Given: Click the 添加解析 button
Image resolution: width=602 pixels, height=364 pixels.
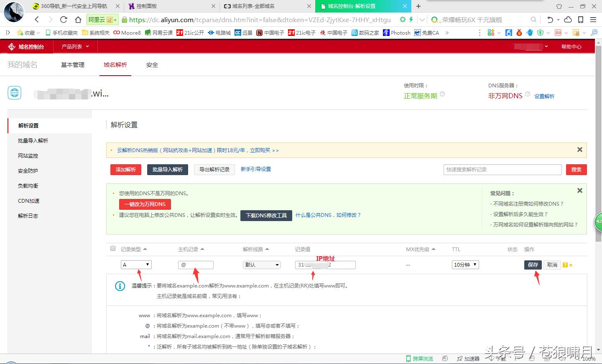Looking at the screenshot, I should coord(125,170).
